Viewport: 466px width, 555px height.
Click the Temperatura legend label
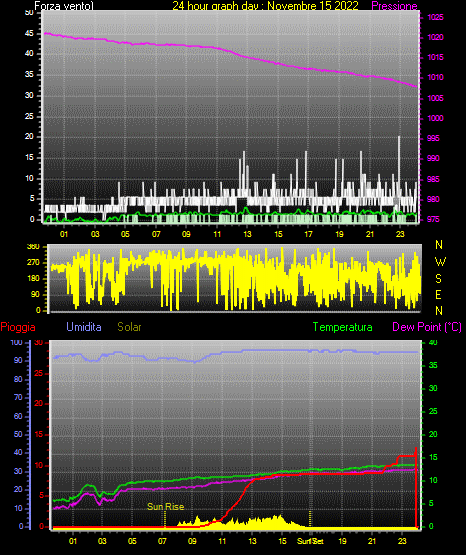click(x=343, y=327)
